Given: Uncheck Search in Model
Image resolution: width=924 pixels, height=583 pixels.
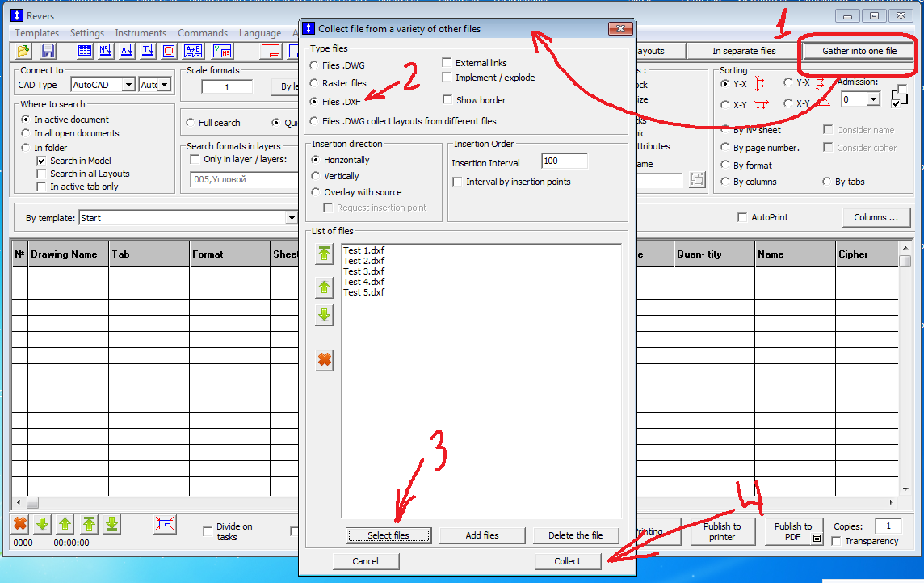Looking at the screenshot, I should (x=41, y=161).
